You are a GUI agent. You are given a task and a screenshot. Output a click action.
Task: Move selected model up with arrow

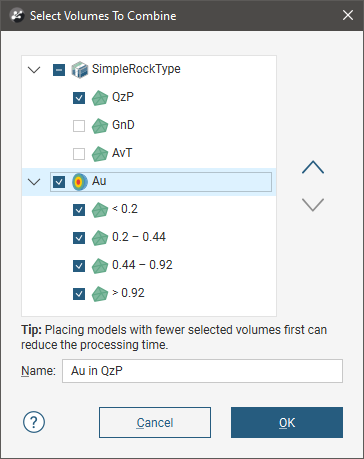313,167
